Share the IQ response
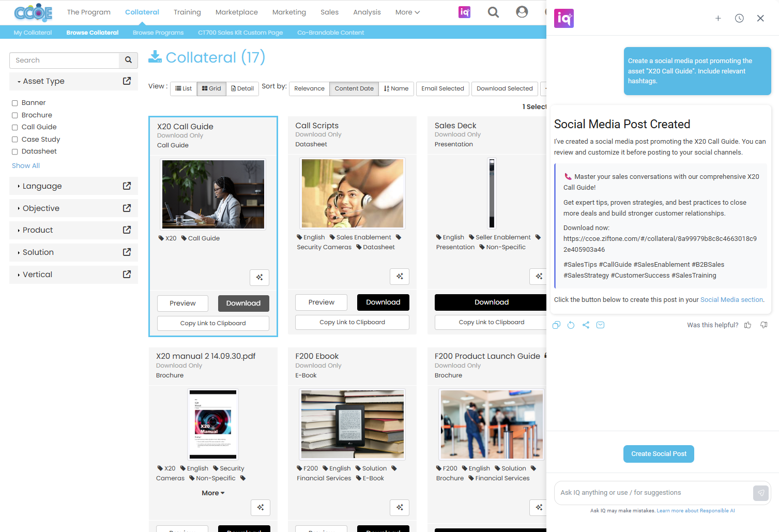The width and height of the screenshot is (779, 532). [x=586, y=325]
